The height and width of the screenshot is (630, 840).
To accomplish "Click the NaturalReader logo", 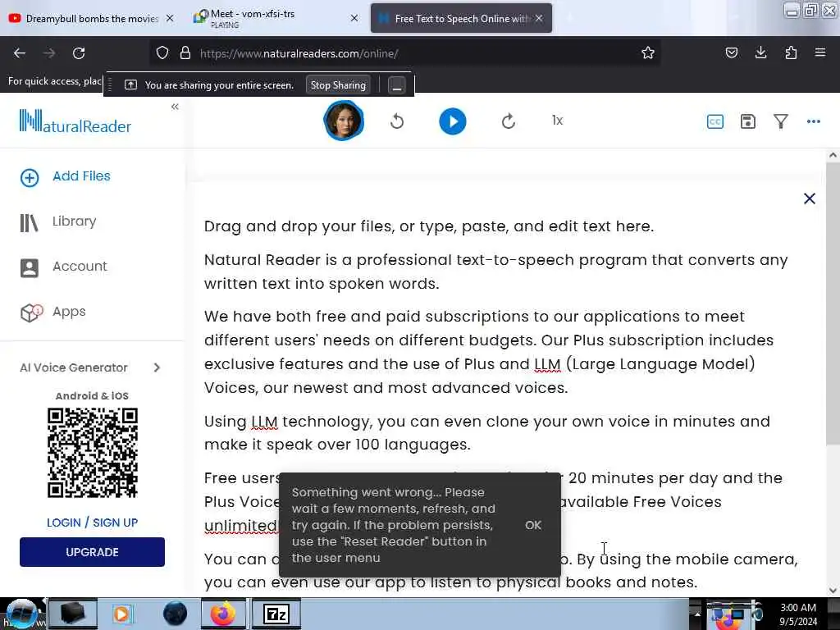I will (75, 121).
